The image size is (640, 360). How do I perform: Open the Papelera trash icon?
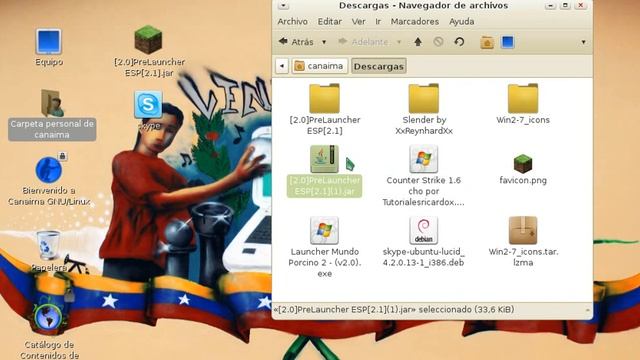tap(48, 245)
